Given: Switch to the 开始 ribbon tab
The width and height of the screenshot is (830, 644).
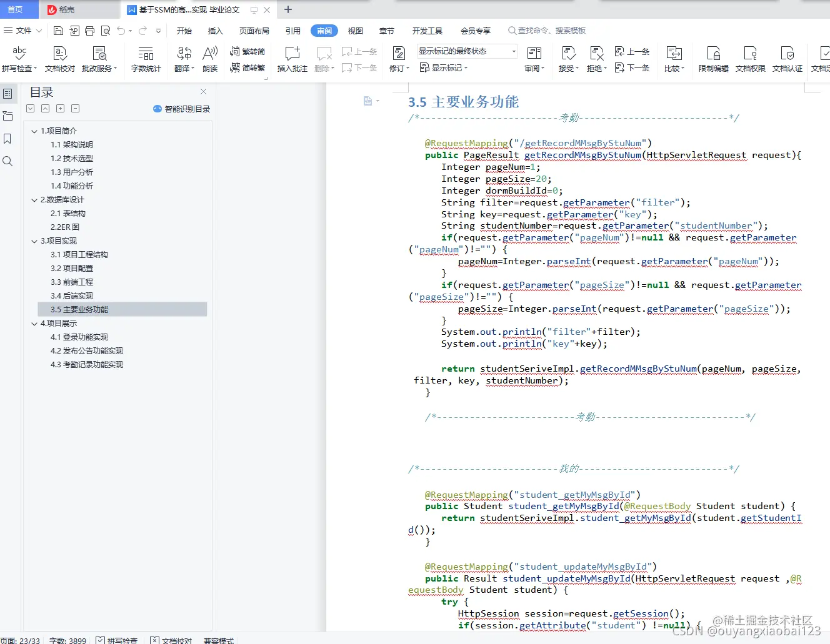Looking at the screenshot, I should tap(184, 31).
